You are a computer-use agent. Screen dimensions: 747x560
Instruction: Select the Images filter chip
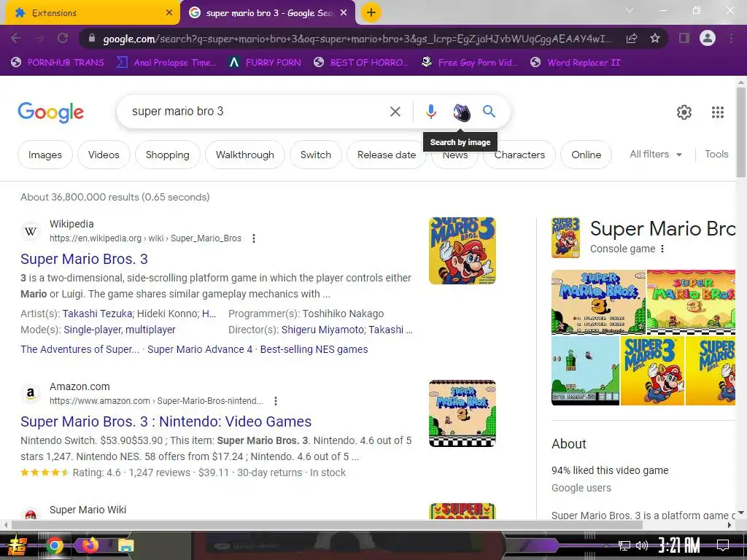pyautogui.click(x=44, y=155)
